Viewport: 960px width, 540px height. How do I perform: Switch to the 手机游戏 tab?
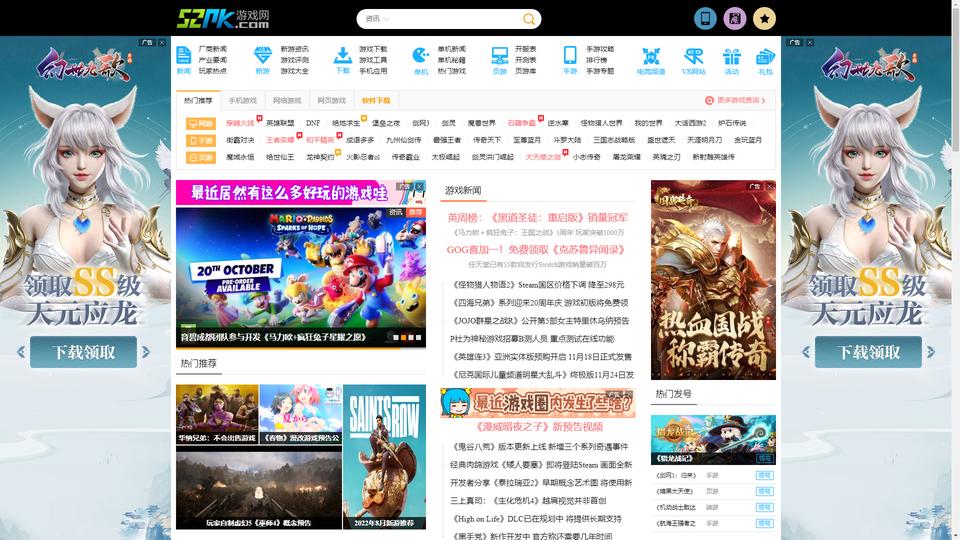coord(242,100)
